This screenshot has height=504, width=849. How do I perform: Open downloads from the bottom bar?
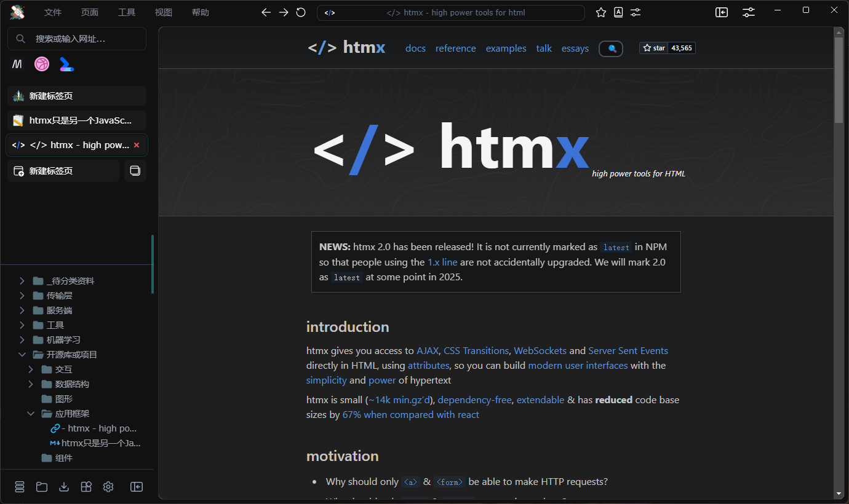tap(64, 487)
